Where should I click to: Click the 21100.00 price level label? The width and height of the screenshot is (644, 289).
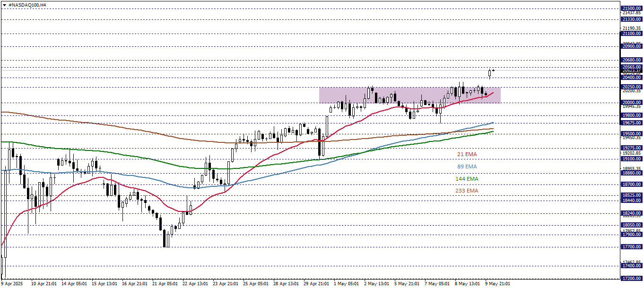click(632, 34)
